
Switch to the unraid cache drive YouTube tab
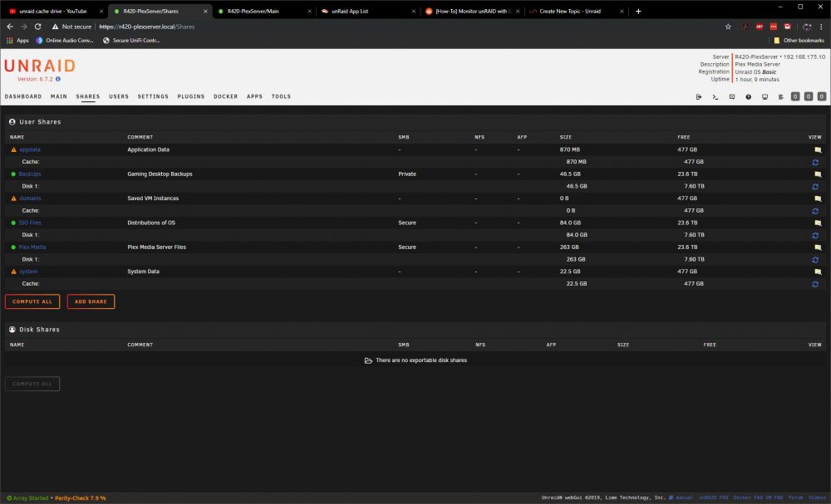coord(55,11)
